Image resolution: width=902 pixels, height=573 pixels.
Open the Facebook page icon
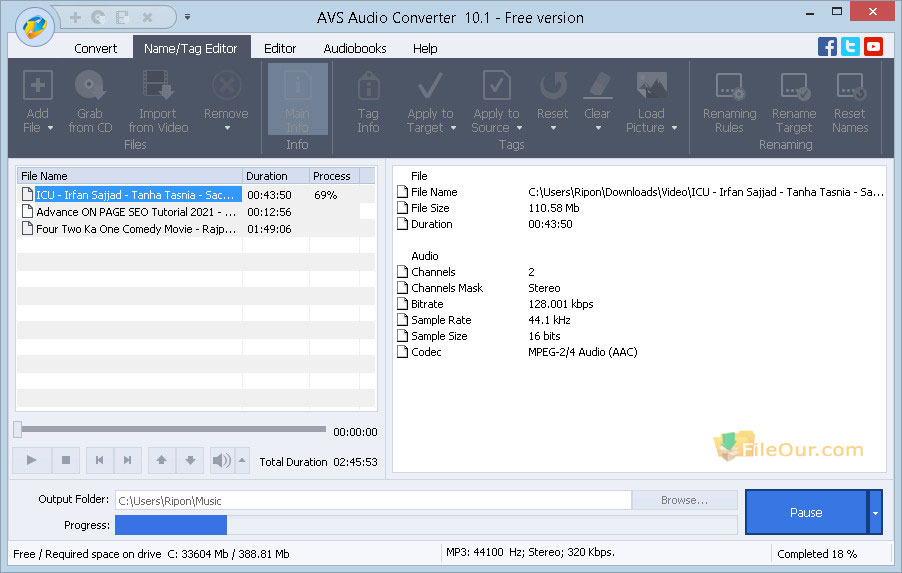pyautogui.click(x=827, y=47)
